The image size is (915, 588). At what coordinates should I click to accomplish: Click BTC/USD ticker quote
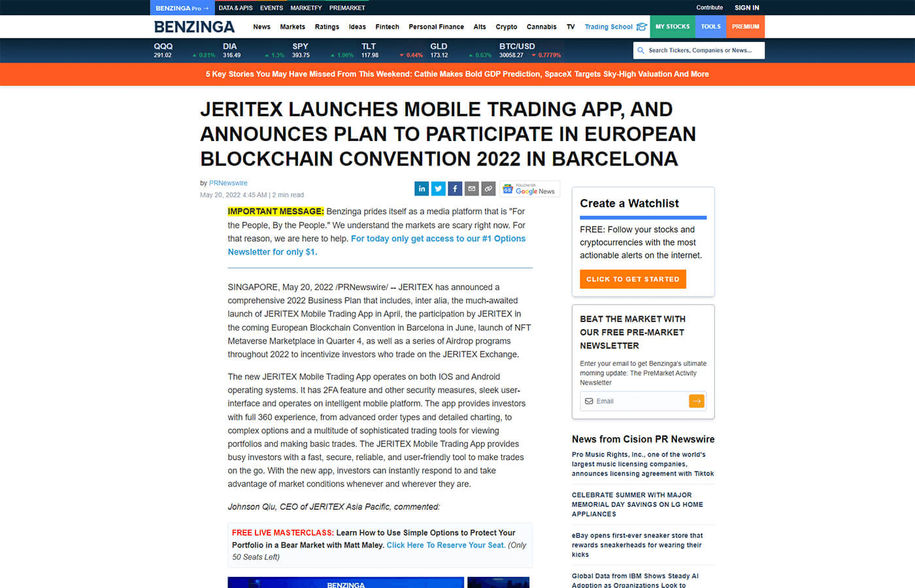coord(530,50)
